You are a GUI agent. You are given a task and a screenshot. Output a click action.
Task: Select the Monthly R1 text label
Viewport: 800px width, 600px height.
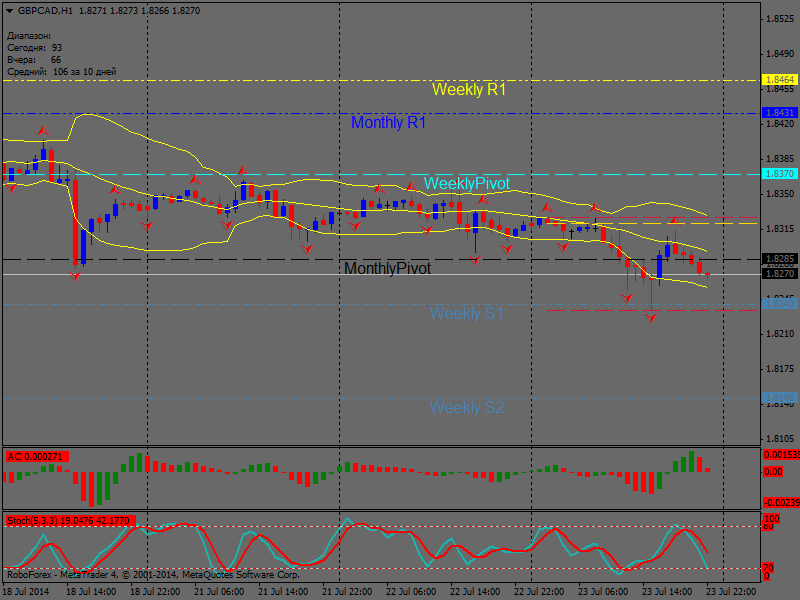click(388, 123)
